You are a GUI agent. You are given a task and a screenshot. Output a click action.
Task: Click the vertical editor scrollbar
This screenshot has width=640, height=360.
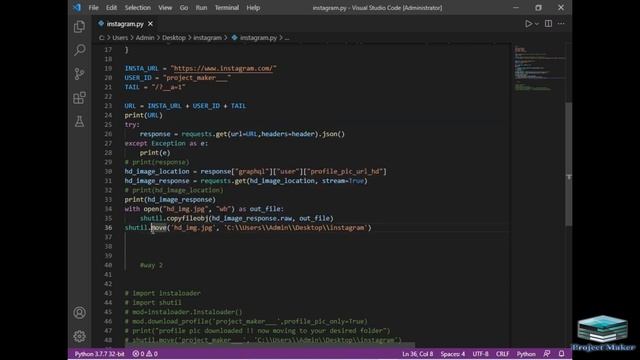coord(569,163)
